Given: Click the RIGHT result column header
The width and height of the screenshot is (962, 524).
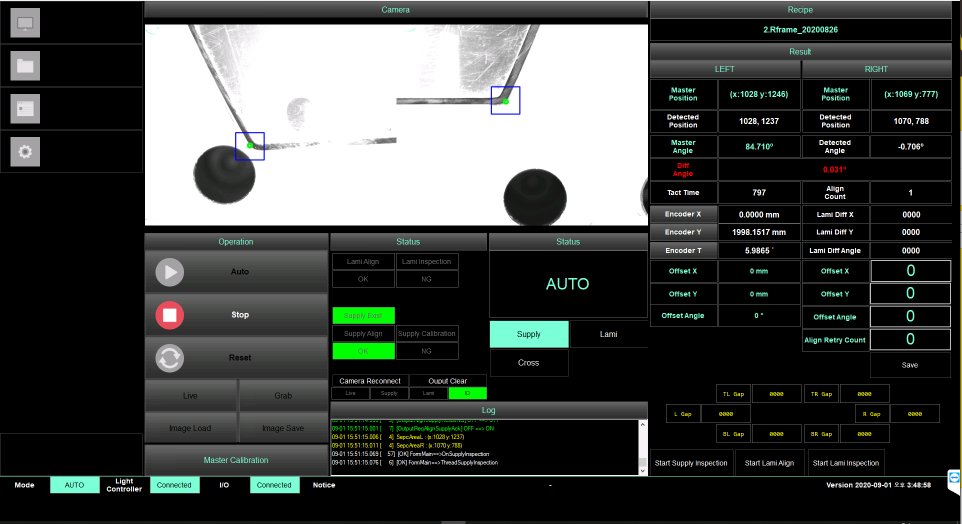Looking at the screenshot, I should pyautogui.click(x=876, y=69).
